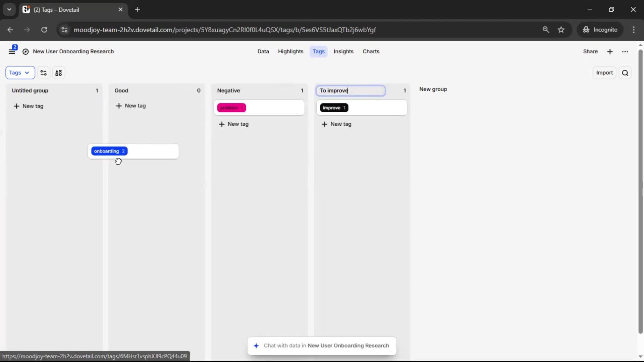Click the tag sort options icon

tap(59, 73)
